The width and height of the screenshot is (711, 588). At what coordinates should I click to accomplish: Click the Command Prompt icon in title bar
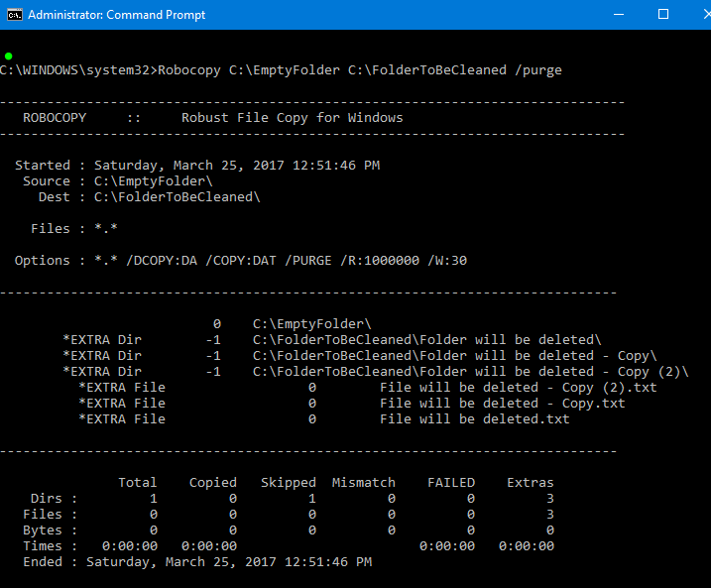13,15
